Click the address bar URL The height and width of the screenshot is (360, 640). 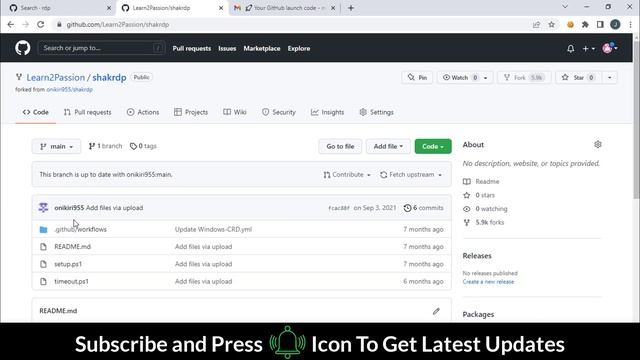pos(118,24)
